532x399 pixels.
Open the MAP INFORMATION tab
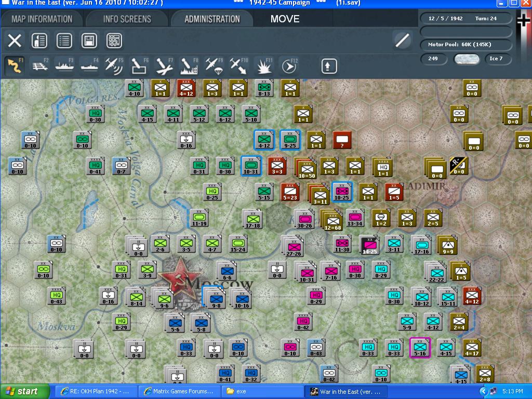pos(42,19)
